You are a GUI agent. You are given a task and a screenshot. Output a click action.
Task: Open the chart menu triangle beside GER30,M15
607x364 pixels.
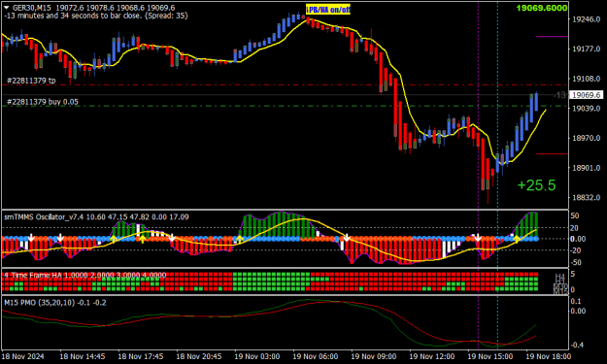click(x=6, y=8)
